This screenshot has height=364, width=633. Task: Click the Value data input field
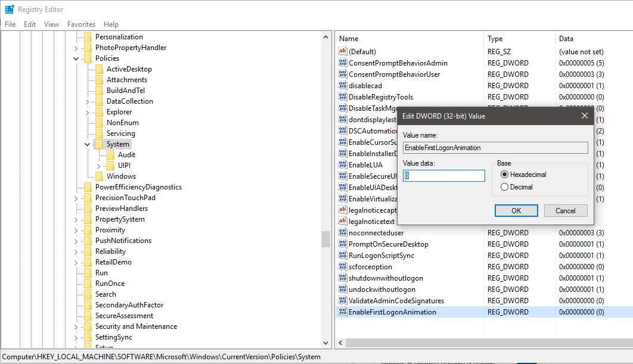[x=443, y=176]
